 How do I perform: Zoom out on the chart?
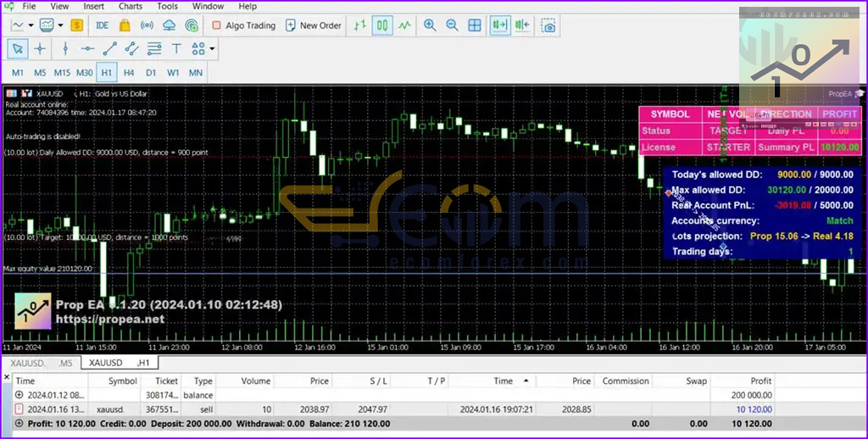pos(452,25)
